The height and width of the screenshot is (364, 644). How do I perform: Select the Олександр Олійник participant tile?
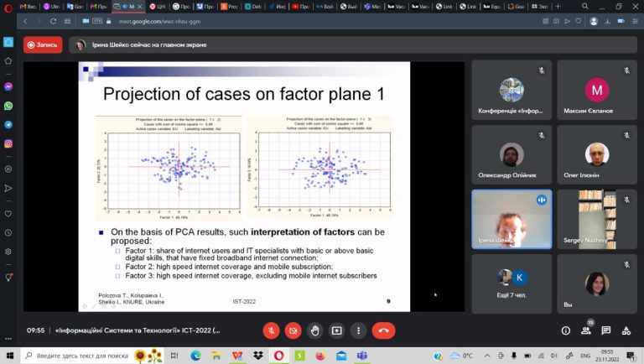[512, 154]
